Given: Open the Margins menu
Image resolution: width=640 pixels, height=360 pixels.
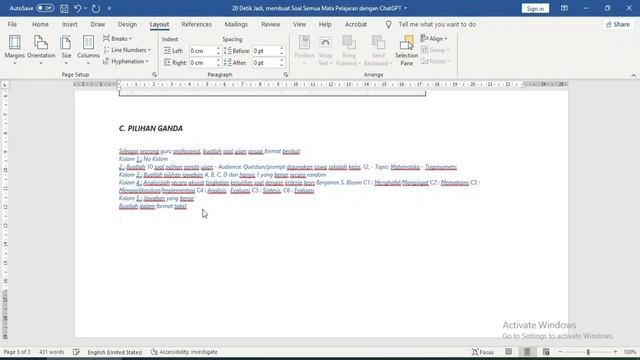Looking at the screenshot, I should [15, 50].
